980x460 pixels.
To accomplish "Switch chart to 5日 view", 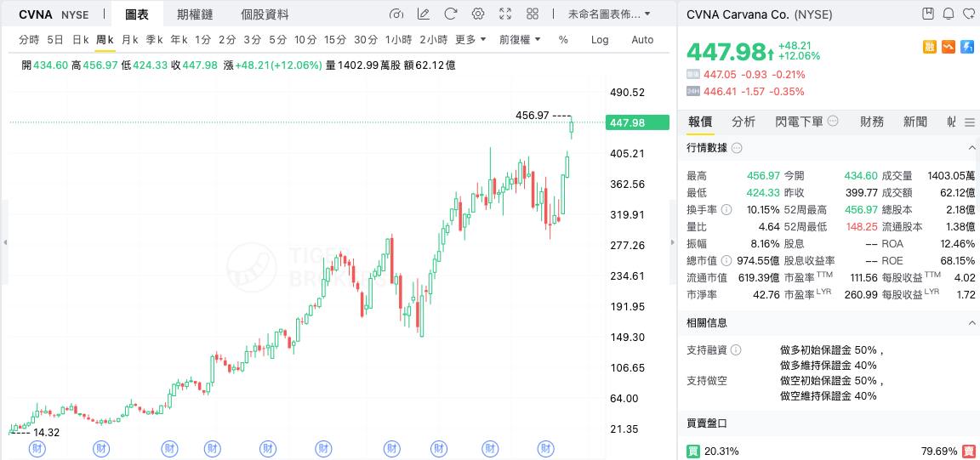I will [55, 39].
